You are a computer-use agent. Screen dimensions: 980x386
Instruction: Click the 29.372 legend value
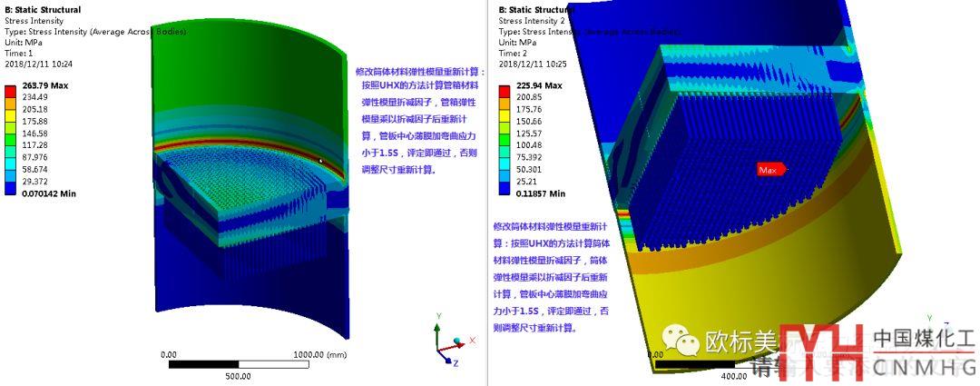(34, 182)
